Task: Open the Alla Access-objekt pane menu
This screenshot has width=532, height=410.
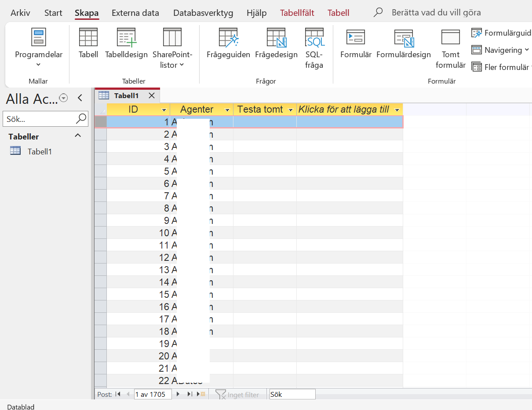Action: click(x=64, y=98)
